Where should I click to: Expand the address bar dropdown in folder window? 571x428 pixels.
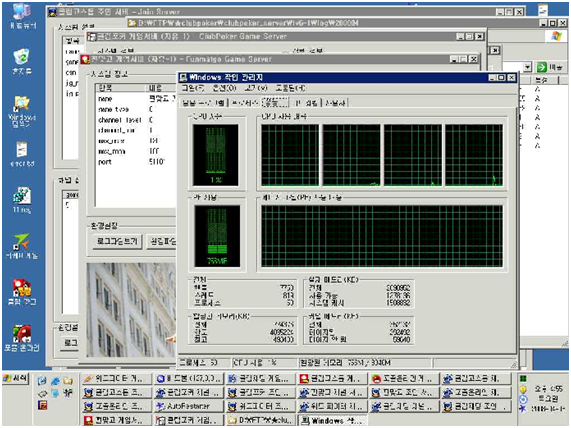pyautogui.click(x=528, y=67)
